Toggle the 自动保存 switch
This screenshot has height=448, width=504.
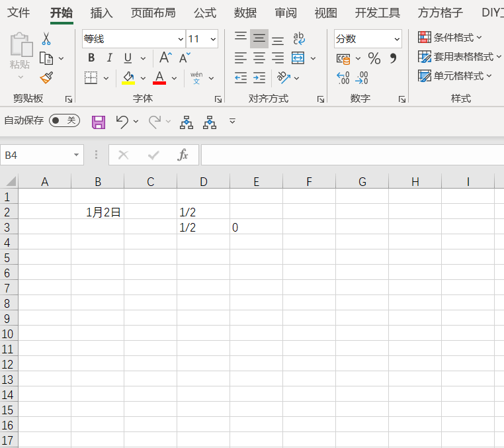point(64,120)
